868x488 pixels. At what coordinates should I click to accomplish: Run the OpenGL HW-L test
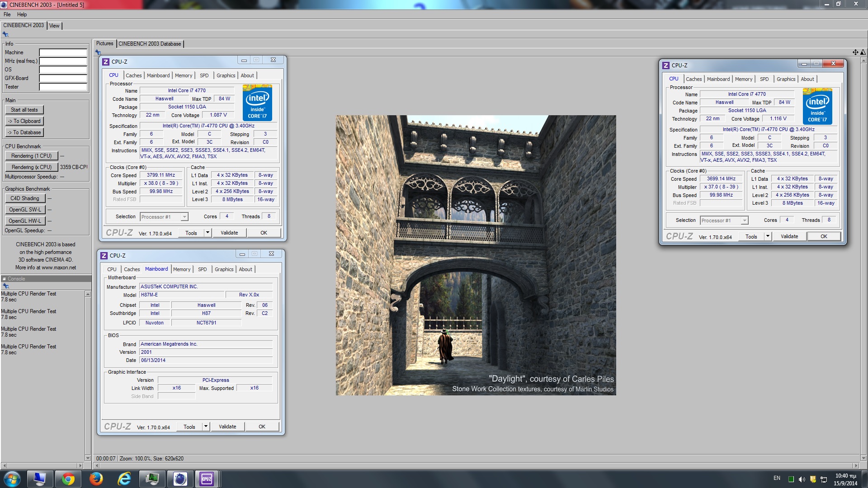point(25,221)
